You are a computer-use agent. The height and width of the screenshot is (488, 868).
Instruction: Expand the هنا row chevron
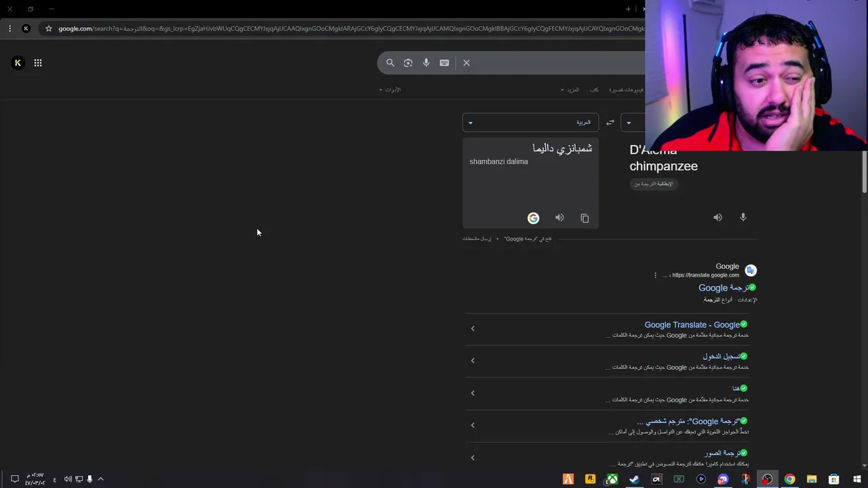click(x=473, y=393)
